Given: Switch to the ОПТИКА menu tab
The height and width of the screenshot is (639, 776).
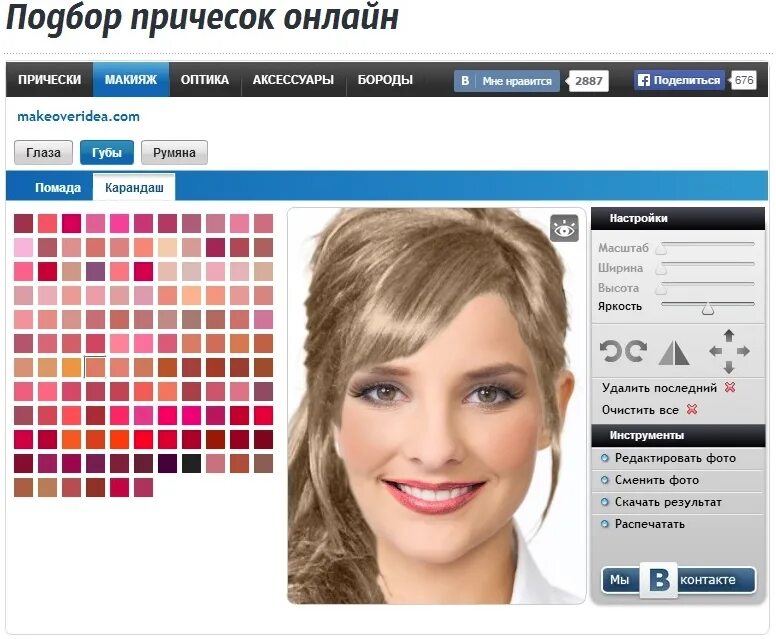Looking at the screenshot, I should (x=205, y=80).
